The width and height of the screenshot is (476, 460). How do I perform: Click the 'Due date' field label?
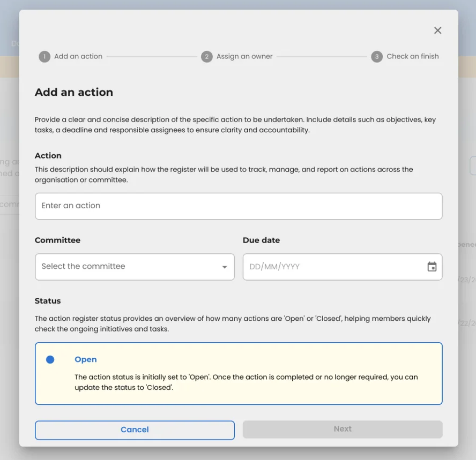(261, 240)
